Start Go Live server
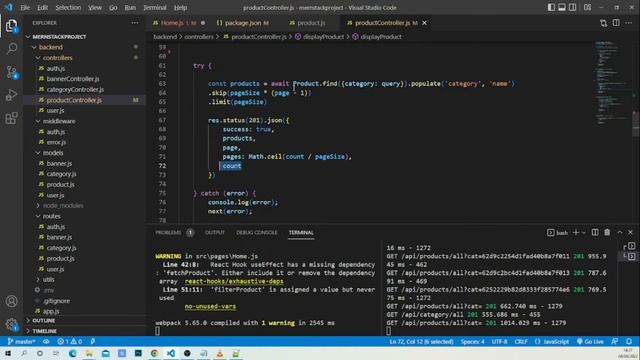 pos(590,341)
